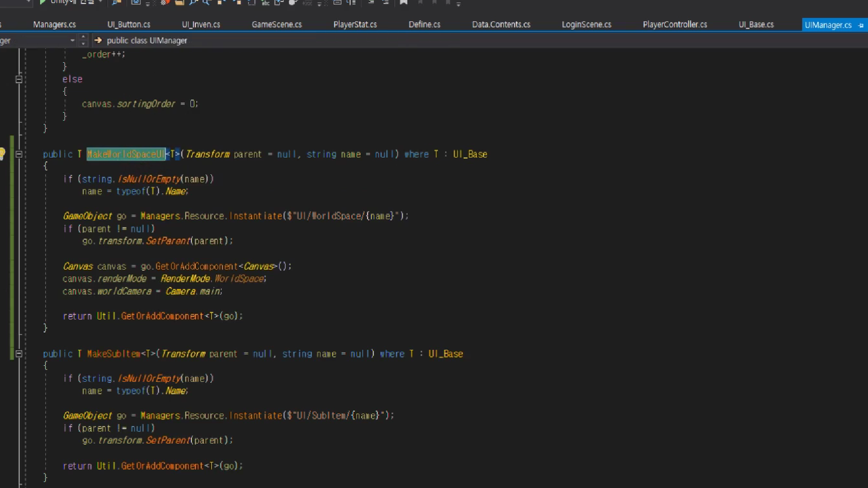868x488 pixels.
Task: Switch to the Define.cs tab
Action: click(424, 24)
